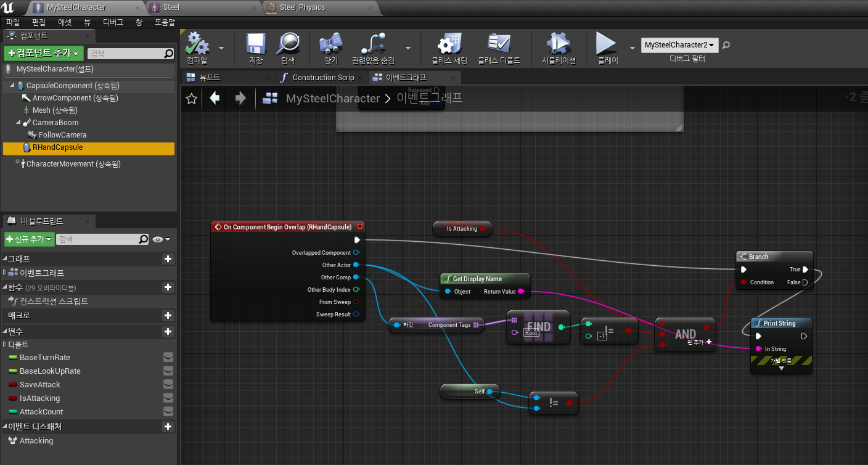Click the Find (찾기) binoculars icon

coord(331,44)
